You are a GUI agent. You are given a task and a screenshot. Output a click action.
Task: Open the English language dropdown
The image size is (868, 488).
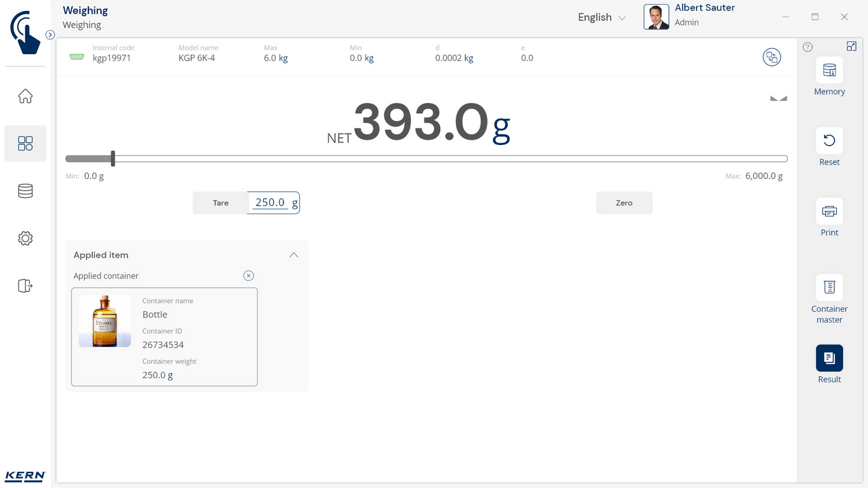click(601, 18)
